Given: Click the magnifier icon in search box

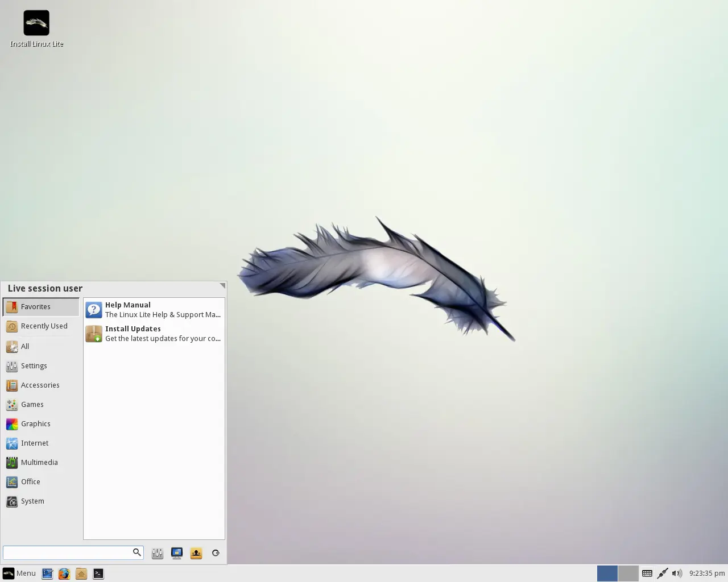Looking at the screenshot, I should 136,552.
